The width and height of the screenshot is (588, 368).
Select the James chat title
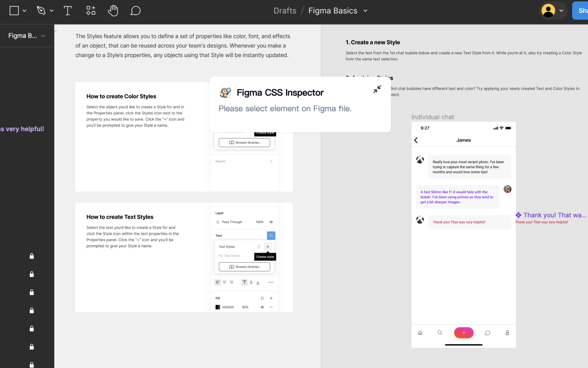point(464,140)
